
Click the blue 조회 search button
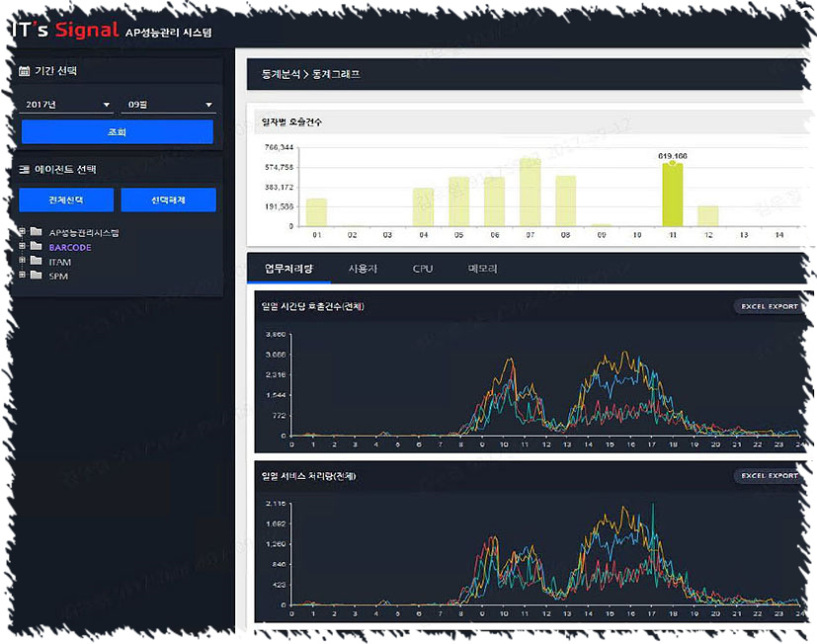tap(118, 131)
